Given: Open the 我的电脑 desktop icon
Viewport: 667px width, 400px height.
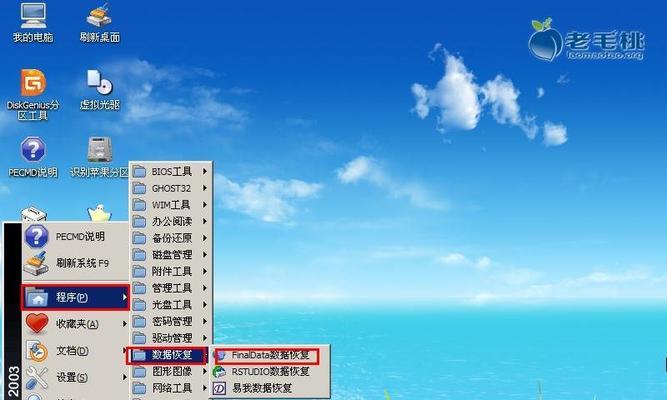Looking at the screenshot, I should coord(33,22).
